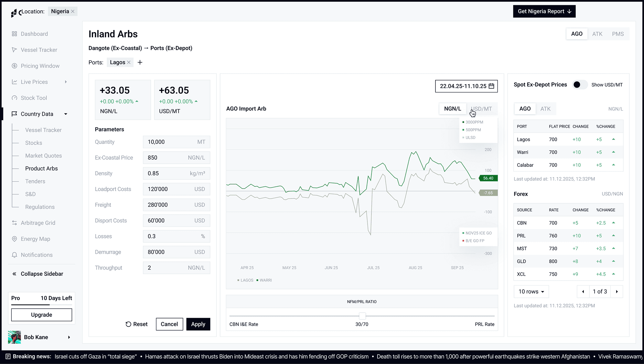Click the Vessel Tracker arrow icon in sidebar
644x364 pixels.
(x=14, y=50)
